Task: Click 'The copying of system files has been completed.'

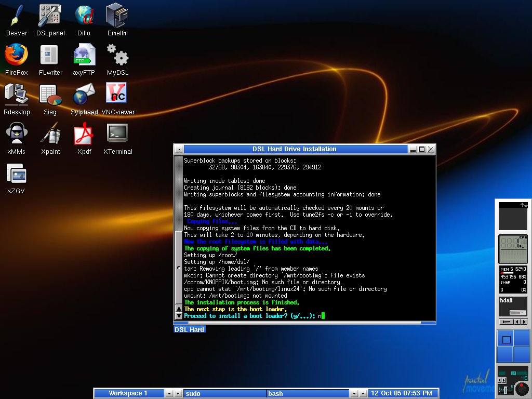Action: pos(257,248)
